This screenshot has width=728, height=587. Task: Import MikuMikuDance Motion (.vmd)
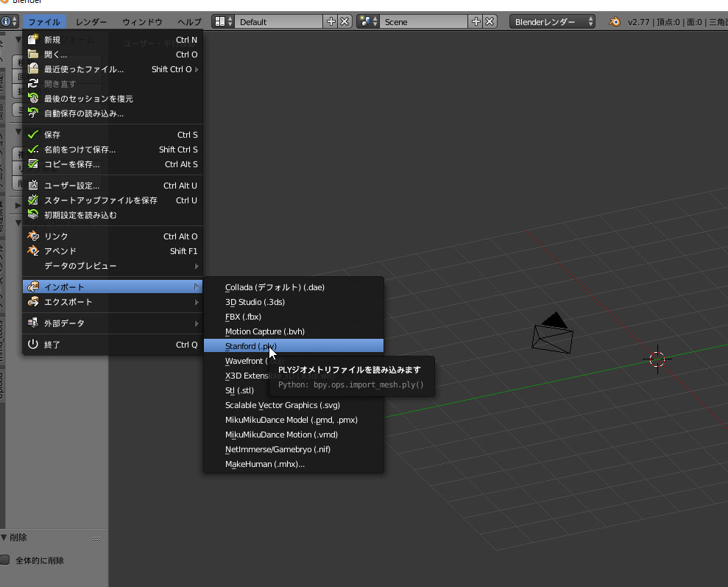(x=294, y=435)
